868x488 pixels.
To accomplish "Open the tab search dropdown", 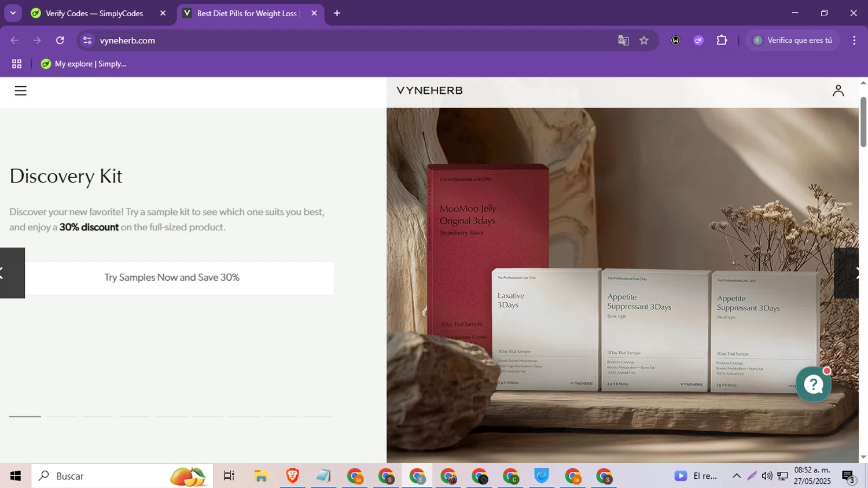I will (13, 13).
